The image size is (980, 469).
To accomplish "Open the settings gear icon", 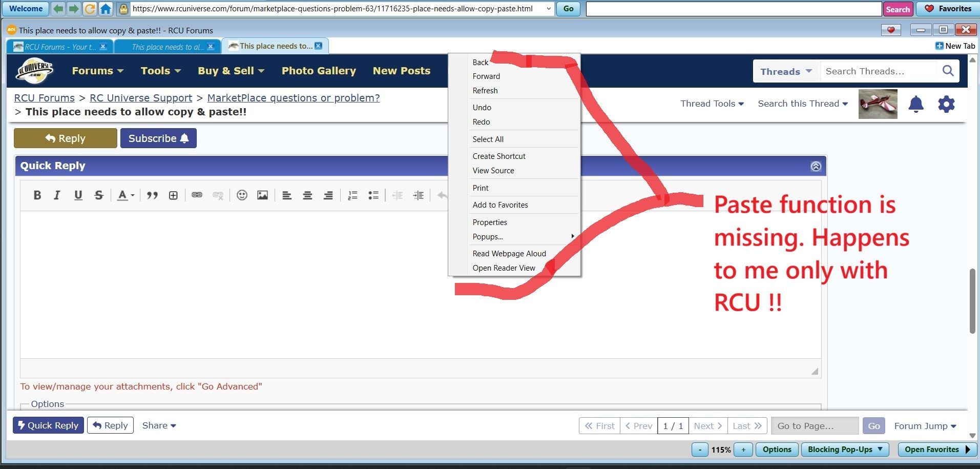I will 946,104.
